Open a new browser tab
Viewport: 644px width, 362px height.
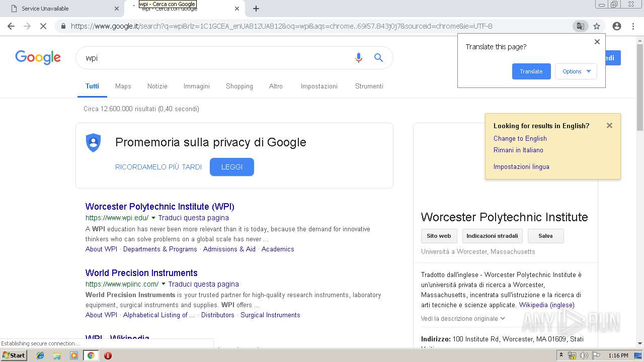[x=256, y=9]
